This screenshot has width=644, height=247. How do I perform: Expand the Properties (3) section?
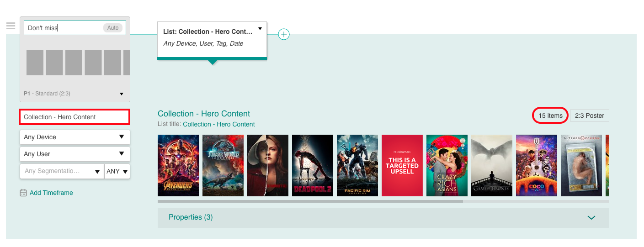click(383, 218)
